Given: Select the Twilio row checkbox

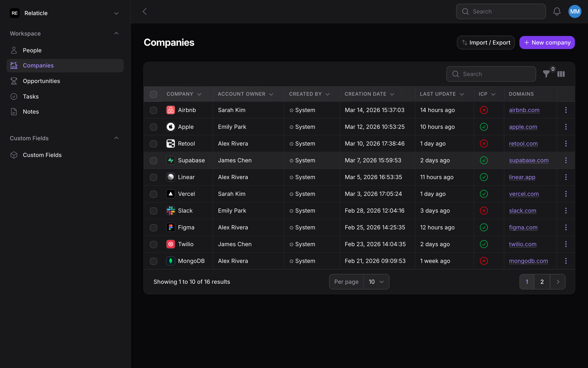Looking at the screenshot, I should coord(153,244).
